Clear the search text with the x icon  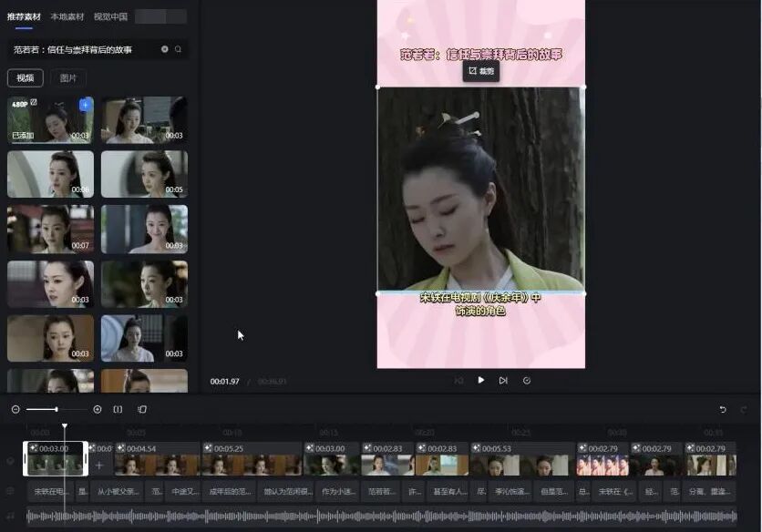click(x=165, y=48)
